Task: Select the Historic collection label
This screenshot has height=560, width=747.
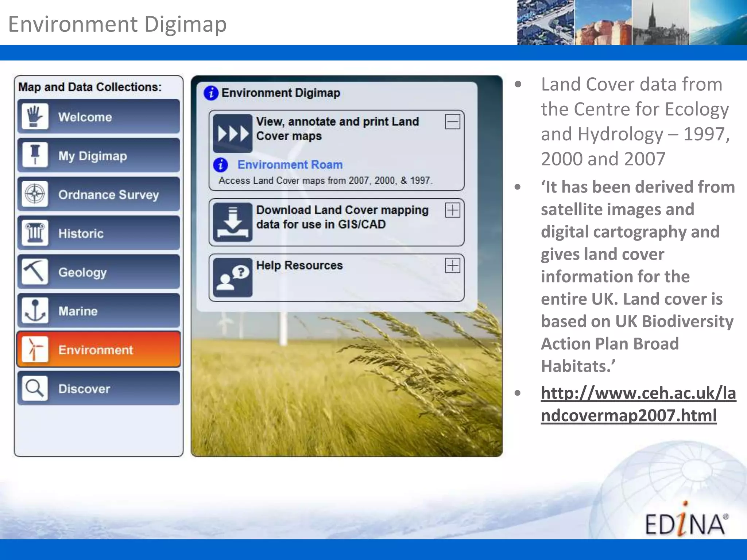Action: point(81,233)
